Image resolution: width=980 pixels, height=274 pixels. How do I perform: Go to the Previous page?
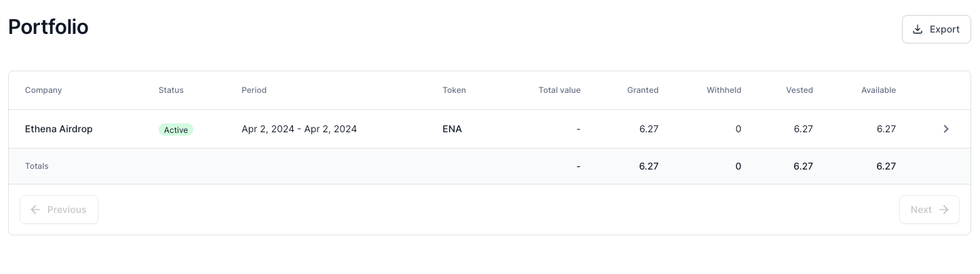[x=59, y=210]
